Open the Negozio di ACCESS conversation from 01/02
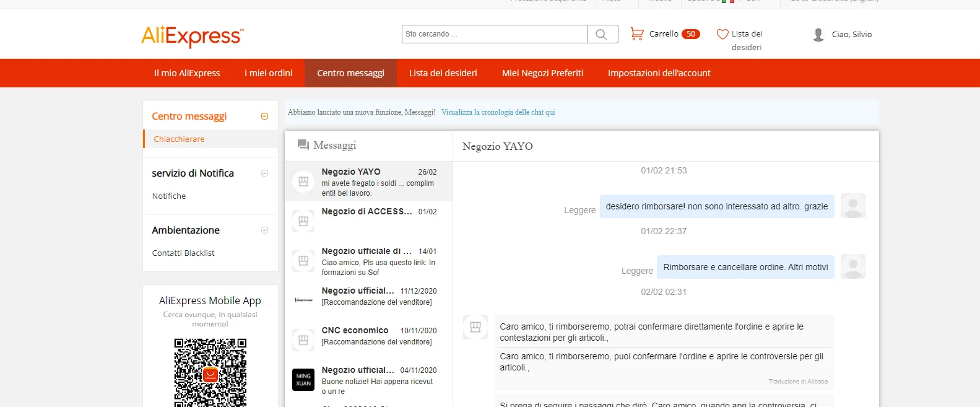Viewport: 980px width, 407px height. [x=369, y=221]
